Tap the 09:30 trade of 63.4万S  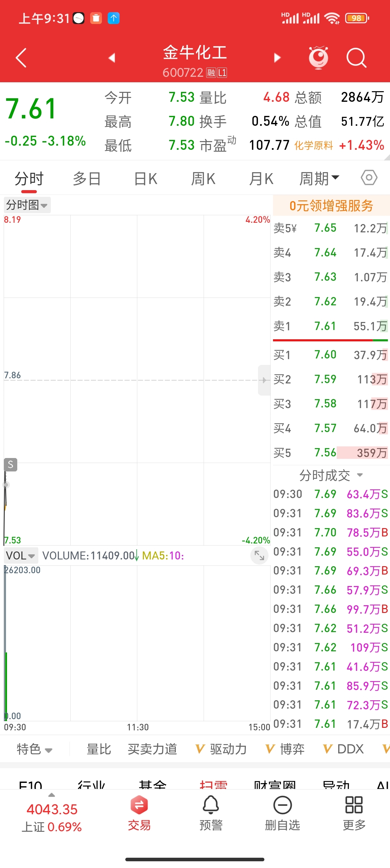pyautogui.click(x=331, y=494)
